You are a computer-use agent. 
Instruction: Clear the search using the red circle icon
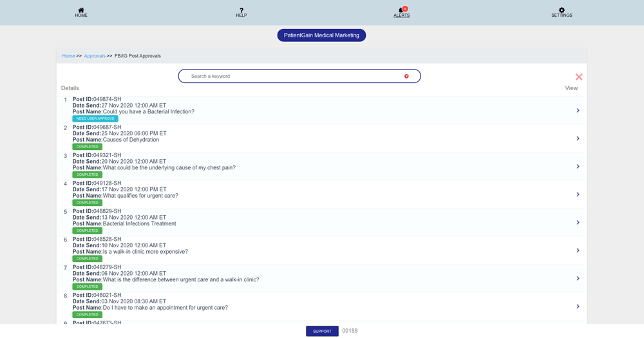(x=406, y=76)
